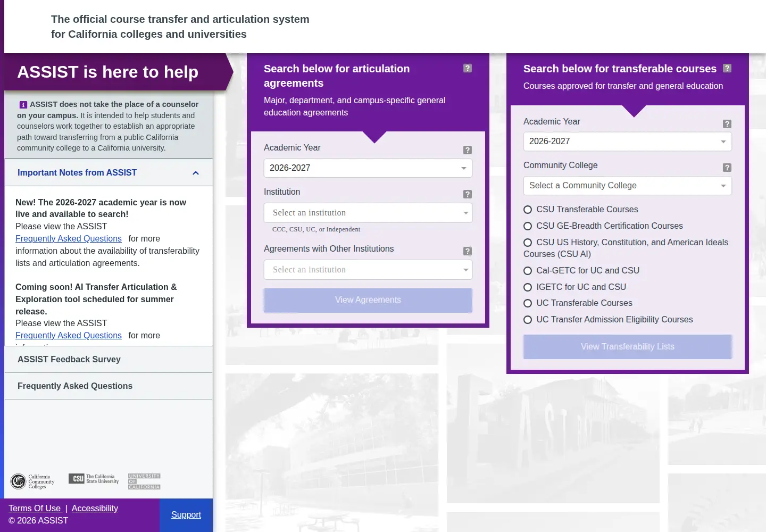Click the View Agreements button
This screenshot has height=532, width=766.
(368, 300)
